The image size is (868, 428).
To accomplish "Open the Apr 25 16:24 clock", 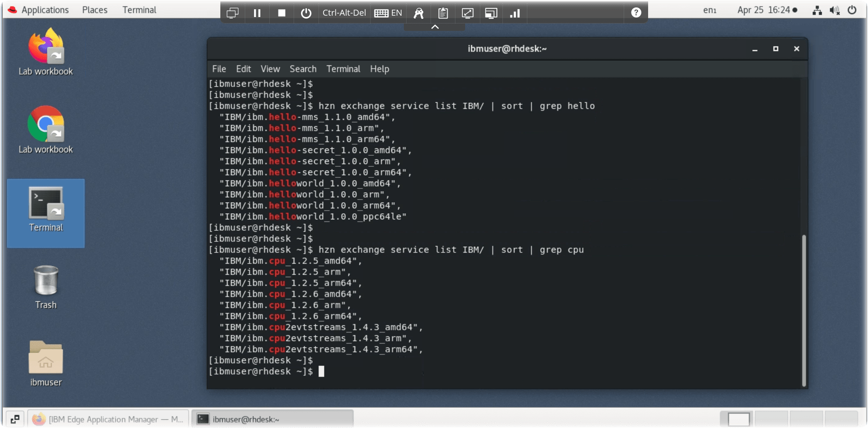I will click(767, 10).
